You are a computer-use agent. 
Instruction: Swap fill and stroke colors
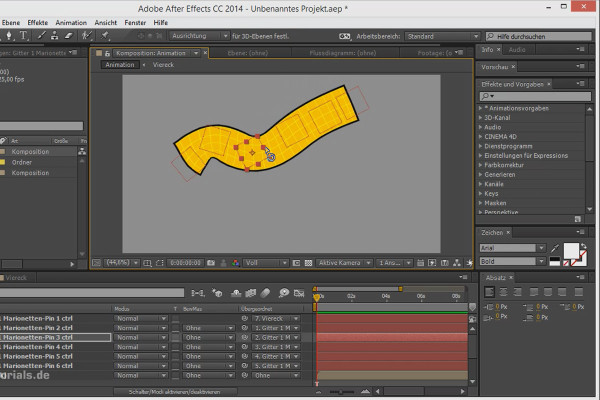pyautogui.click(x=583, y=246)
